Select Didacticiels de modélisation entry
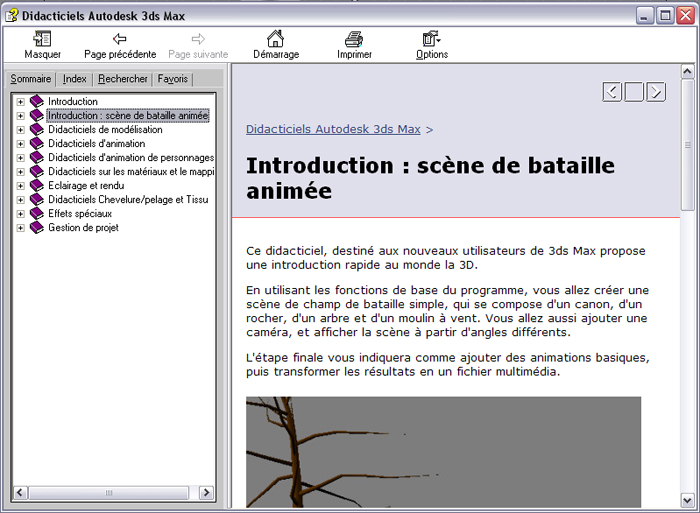Image resolution: width=700 pixels, height=513 pixels. pos(105,129)
